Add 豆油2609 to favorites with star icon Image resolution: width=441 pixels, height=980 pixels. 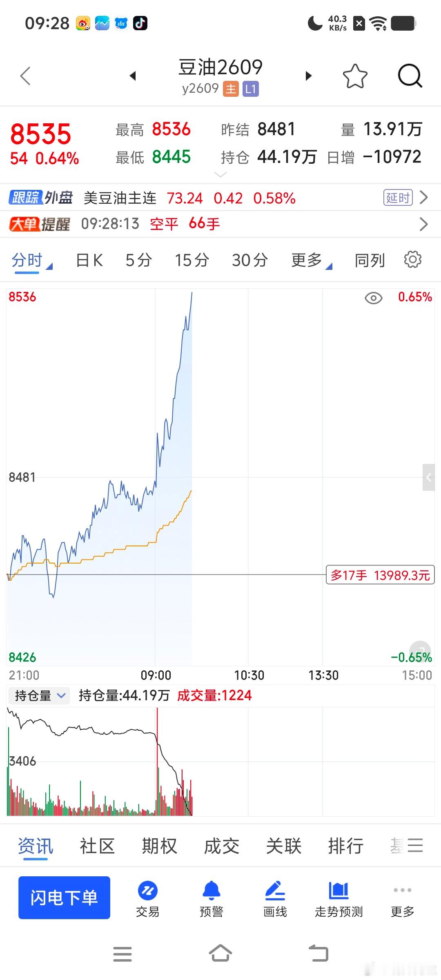click(x=355, y=76)
